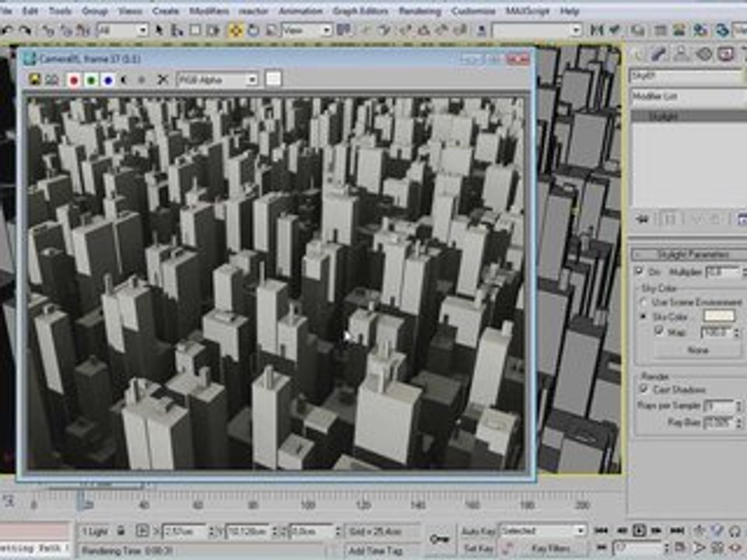Click the Auto Key button
This screenshot has width=747, height=560.
click(x=478, y=531)
